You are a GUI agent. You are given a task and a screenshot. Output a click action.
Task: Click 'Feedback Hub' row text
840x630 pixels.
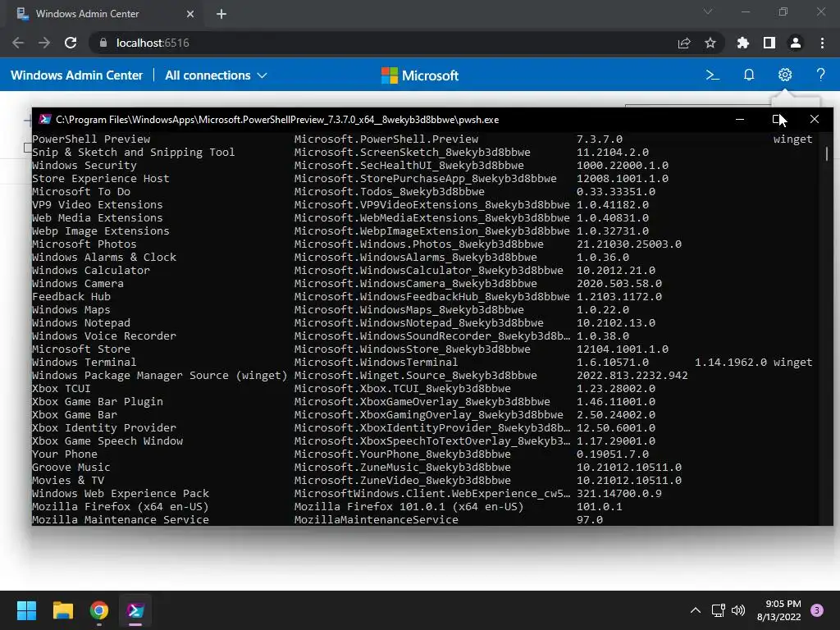coord(71,297)
